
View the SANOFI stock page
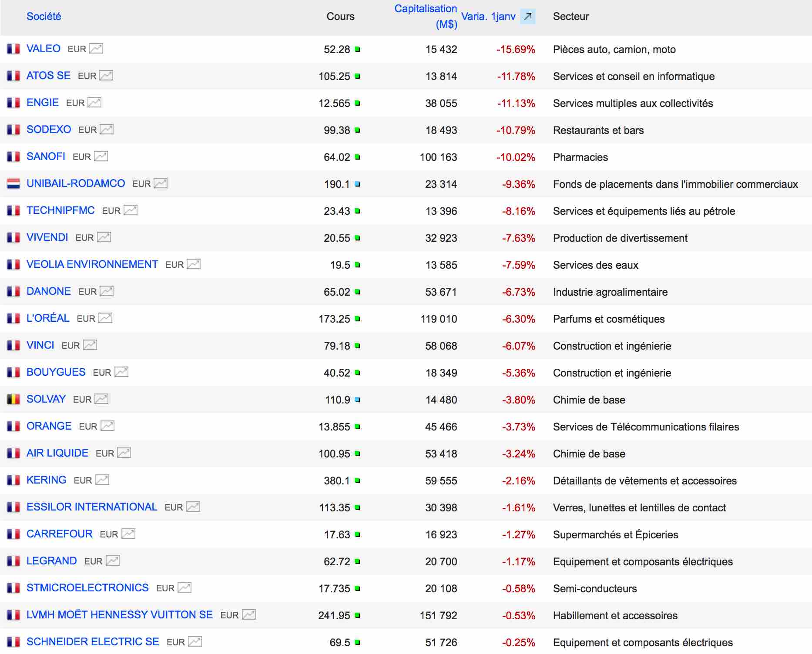(x=46, y=156)
